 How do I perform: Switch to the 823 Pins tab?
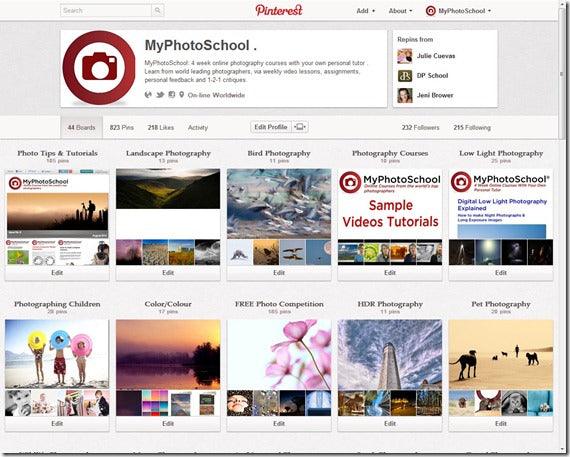click(x=121, y=128)
